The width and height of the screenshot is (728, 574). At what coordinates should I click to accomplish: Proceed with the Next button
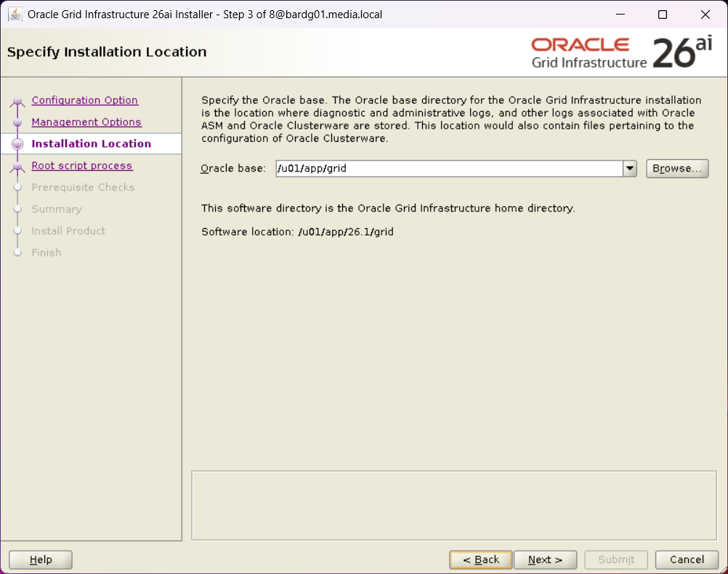click(x=545, y=559)
